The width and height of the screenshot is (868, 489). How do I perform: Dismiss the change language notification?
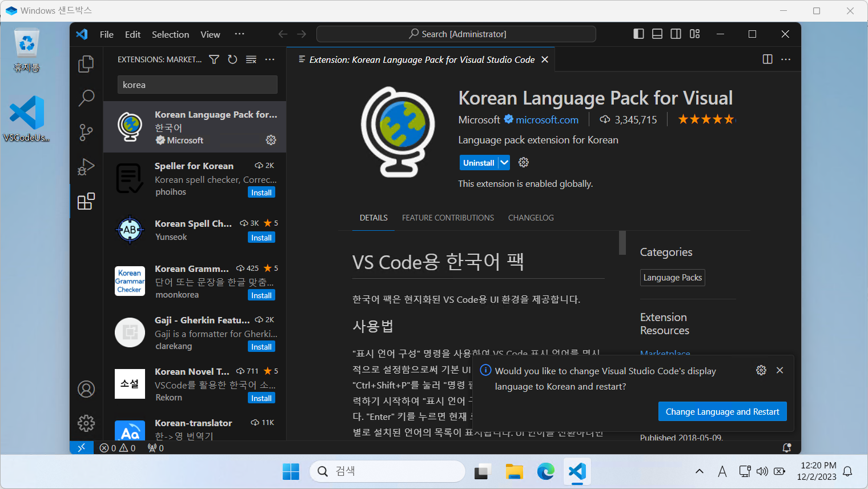point(779,370)
